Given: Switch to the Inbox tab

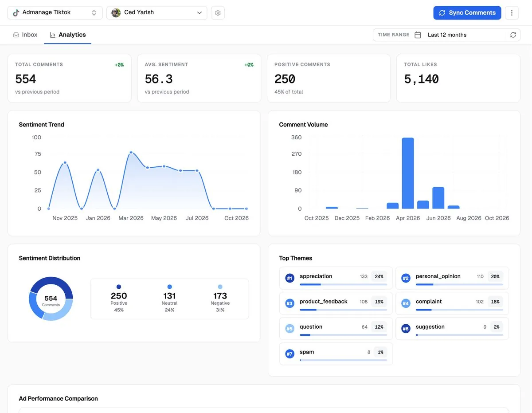Looking at the screenshot, I should point(25,35).
